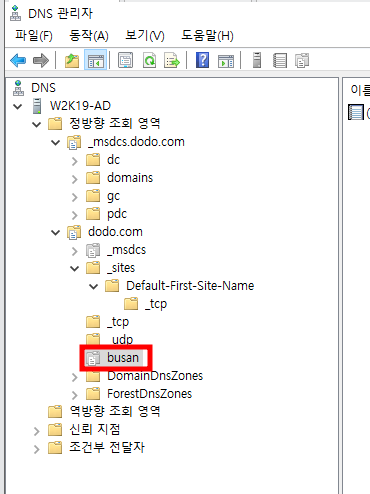Collapse the Default-First-Site-Name folder

coord(94,286)
